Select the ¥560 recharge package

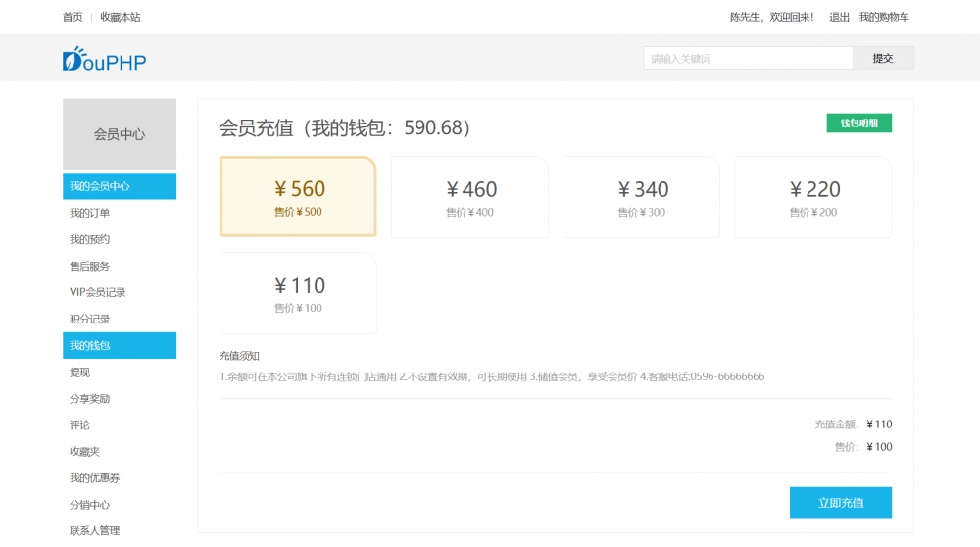[298, 196]
